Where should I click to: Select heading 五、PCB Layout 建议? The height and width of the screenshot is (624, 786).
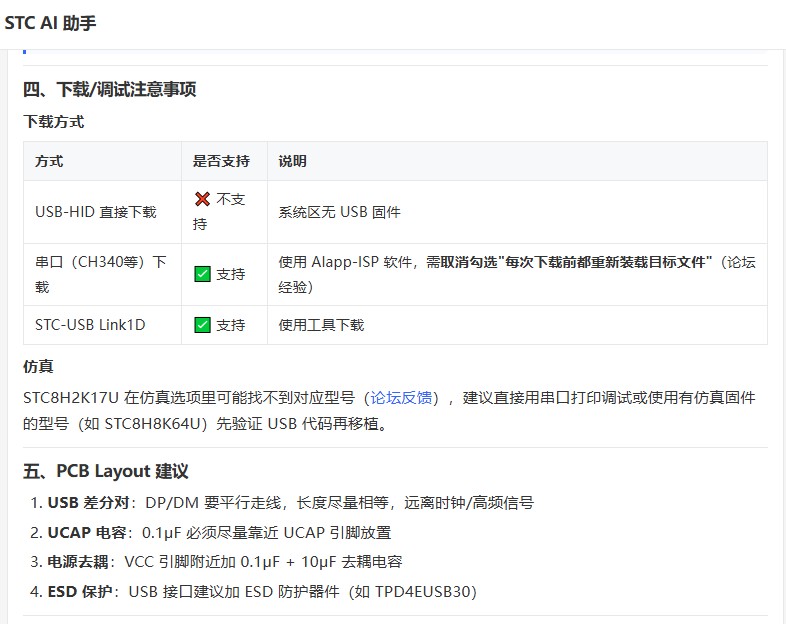click(106, 471)
